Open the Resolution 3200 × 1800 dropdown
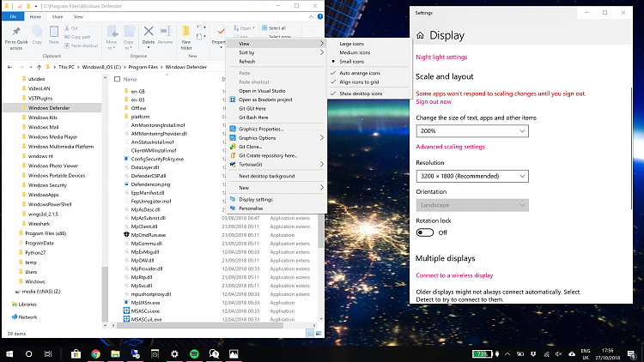Screen dimensions: 644x362 472,176
